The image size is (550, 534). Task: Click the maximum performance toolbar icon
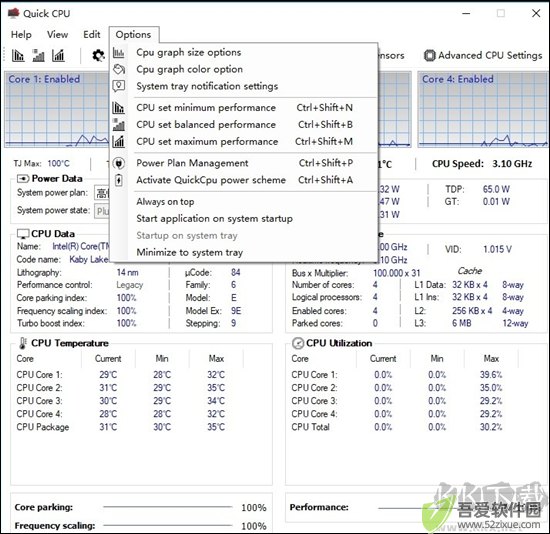tap(58, 55)
